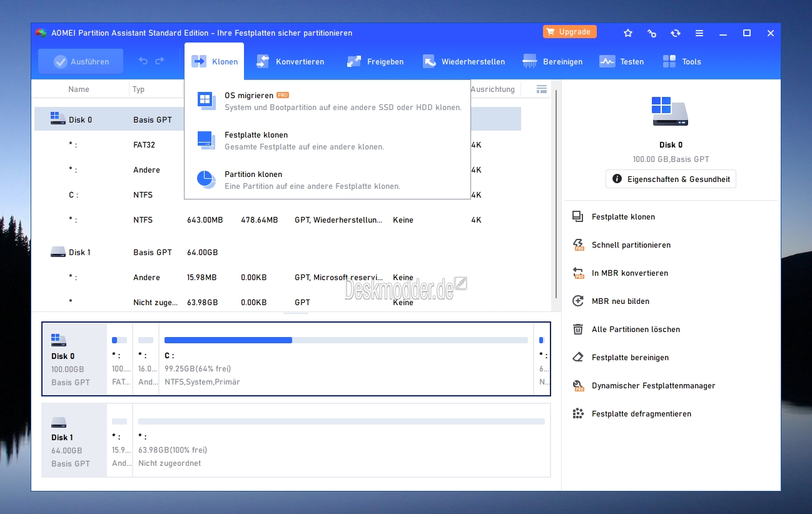Select the 63.98GB unallocated block in the disk map
Viewport: 812px width, 514px height.
[x=342, y=440]
